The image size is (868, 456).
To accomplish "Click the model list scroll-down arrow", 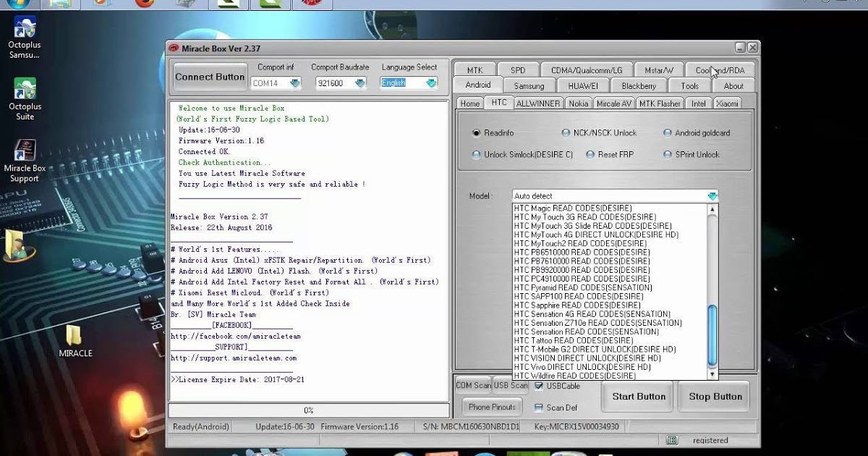I will (x=712, y=375).
